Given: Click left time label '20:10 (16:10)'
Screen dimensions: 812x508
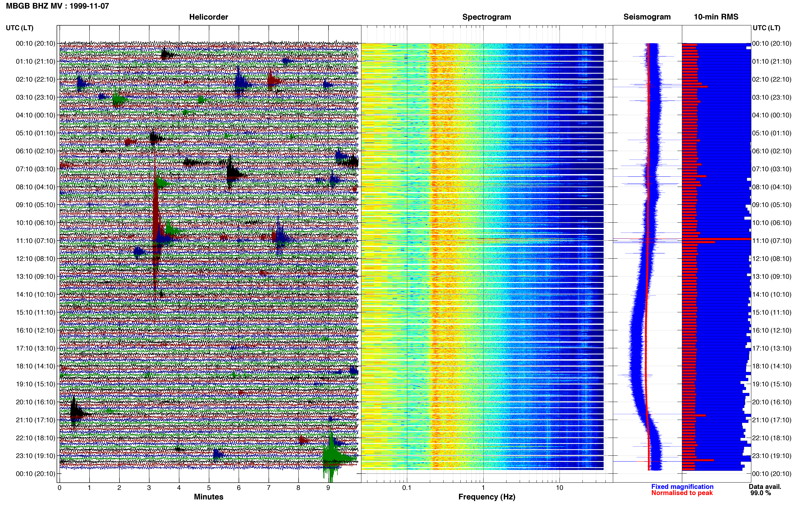Looking at the screenshot, I should [36, 402].
